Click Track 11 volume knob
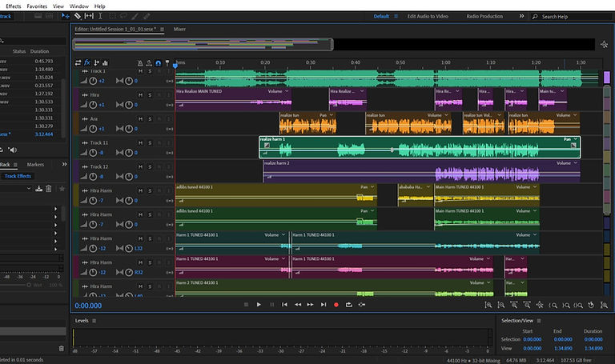This screenshot has height=364, width=615. click(x=93, y=153)
